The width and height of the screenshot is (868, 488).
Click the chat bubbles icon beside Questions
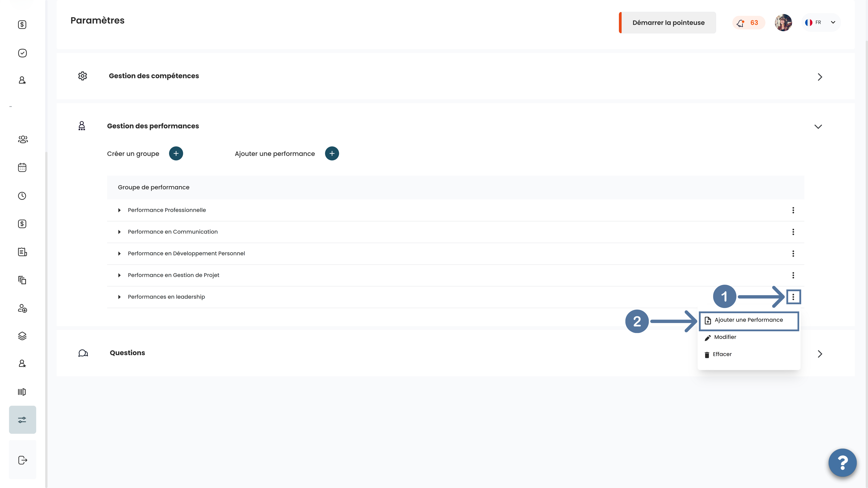(83, 353)
